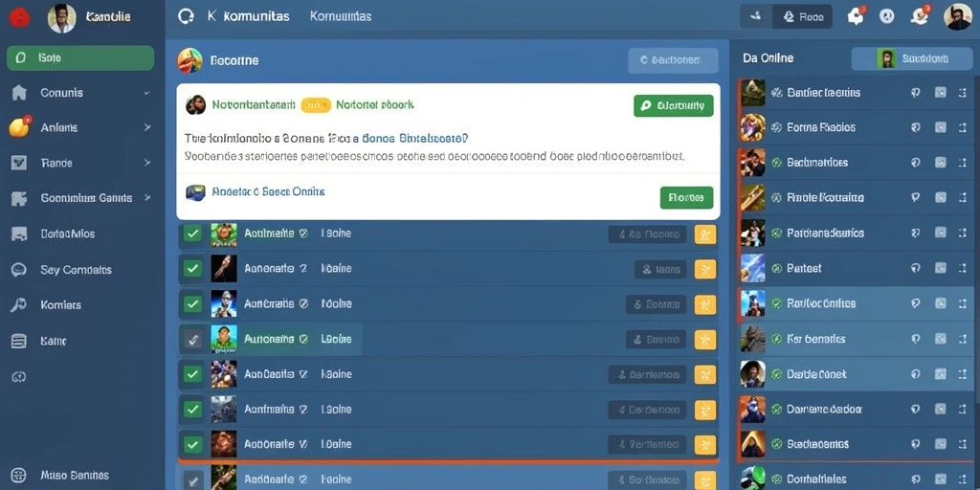
Task: Select the 'Partest' name in the online list
Action: pyautogui.click(x=804, y=268)
